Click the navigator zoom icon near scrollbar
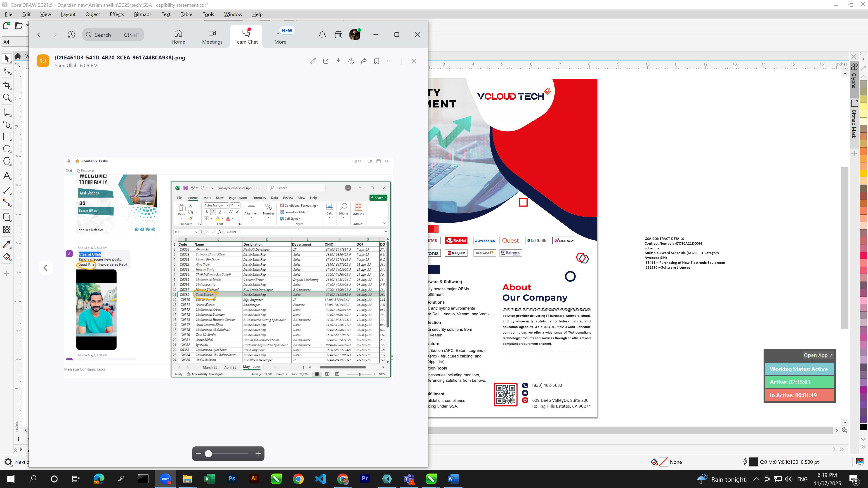The height and width of the screenshot is (488, 868). point(845,430)
